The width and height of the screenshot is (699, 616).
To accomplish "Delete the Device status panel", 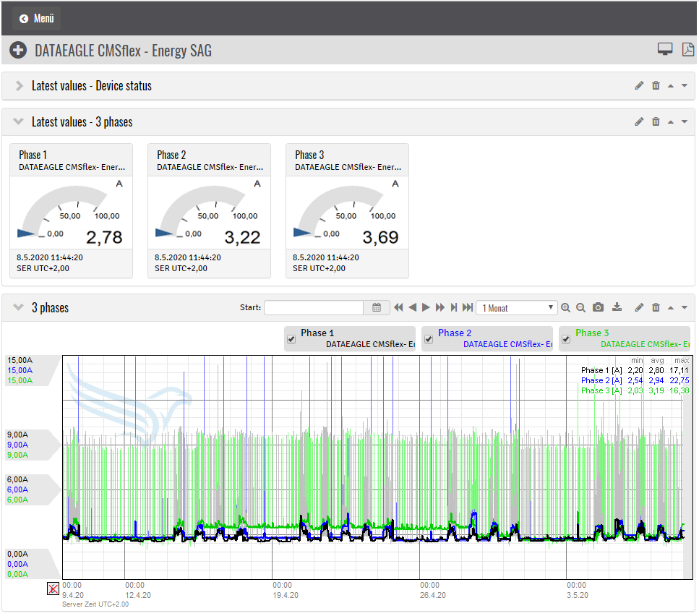I will tap(656, 85).
